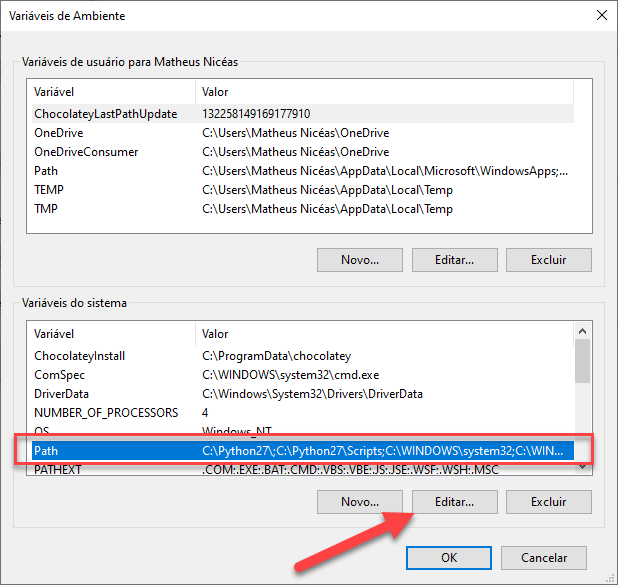Select the OneDriveConsumer user variable
This screenshot has width=618, height=585.
pos(86,152)
